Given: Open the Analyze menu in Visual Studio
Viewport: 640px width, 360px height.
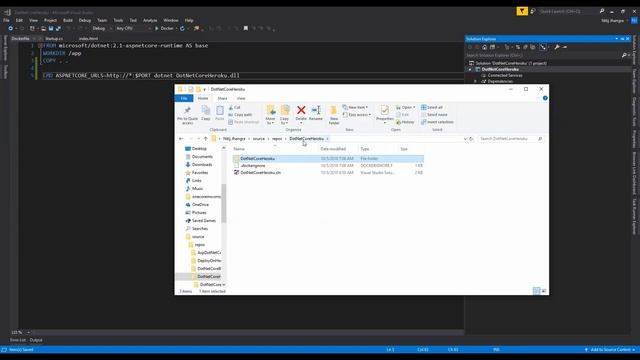Looking at the screenshot, I should tap(150, 20).
